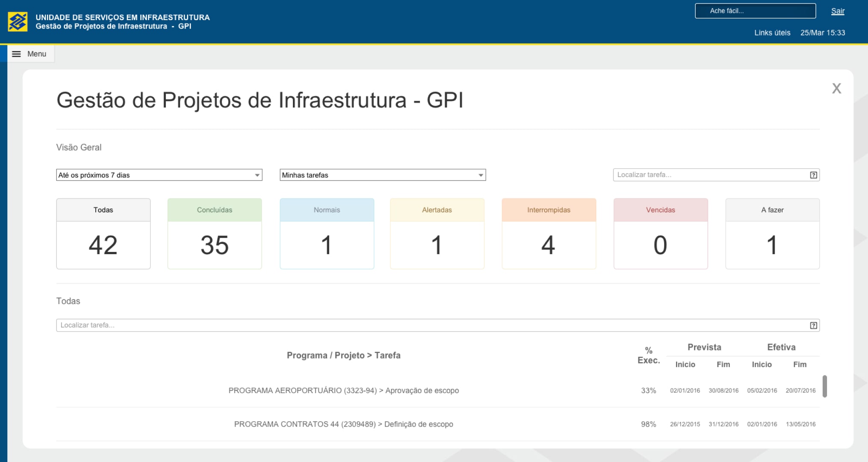Image resolution: width=868 pixels, height=462 pixels.
Task: Show the Vencidas tasks card
Action: tap(661, 234)
